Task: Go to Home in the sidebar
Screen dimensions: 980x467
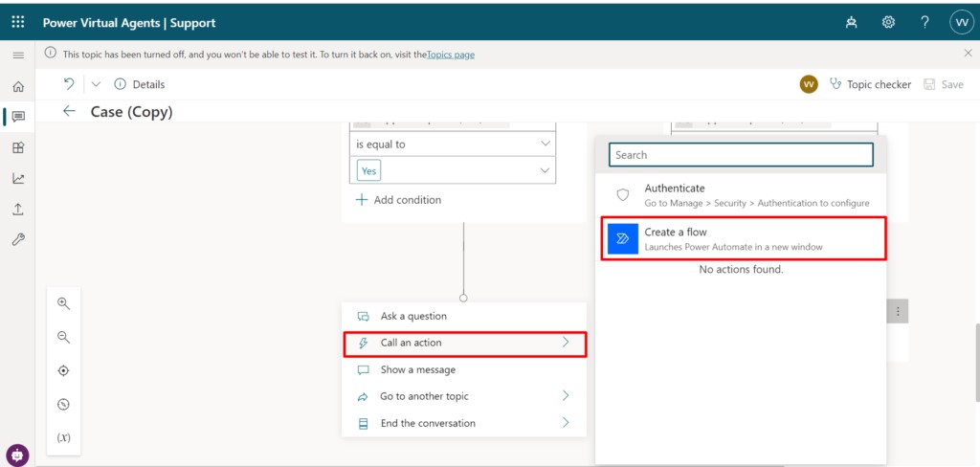Action: pyautogui.click(x=18, y=87)
